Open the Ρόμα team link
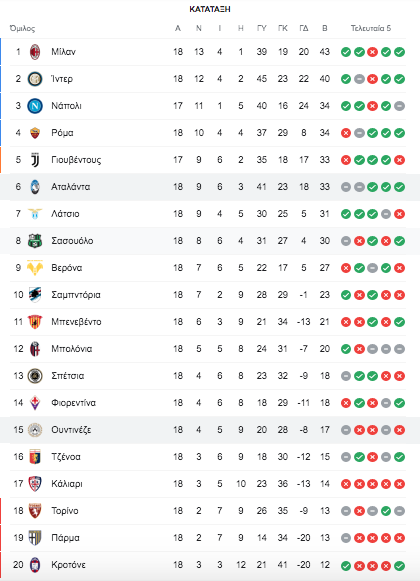The height and width of the screenshot is (581, 420). (62, 133)
